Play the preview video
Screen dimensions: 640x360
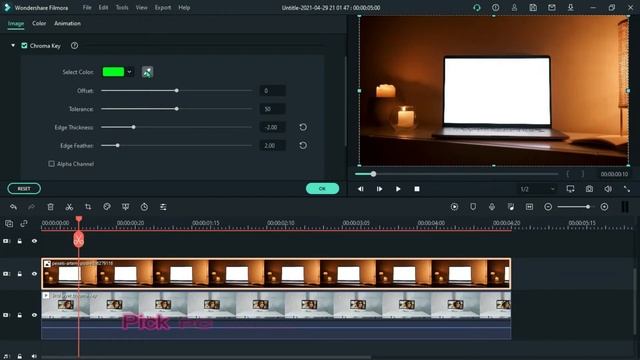tap(398, 189)
